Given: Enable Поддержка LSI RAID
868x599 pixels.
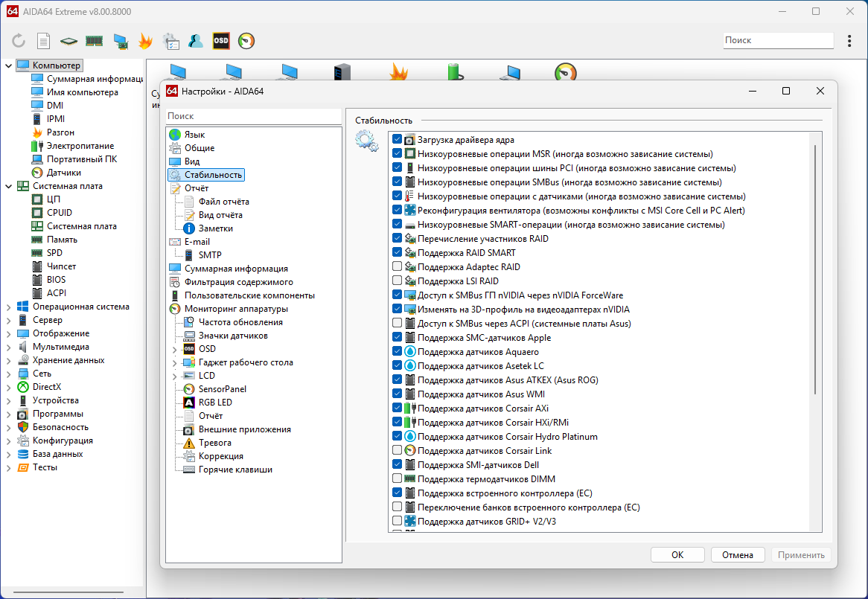Looking at the screenshot, I should click(397, 281).
